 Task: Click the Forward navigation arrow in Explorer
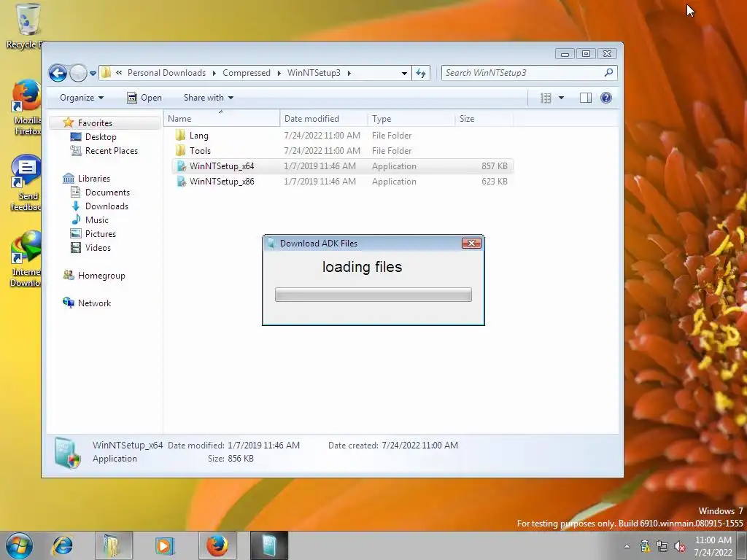[x=78, y=74]
